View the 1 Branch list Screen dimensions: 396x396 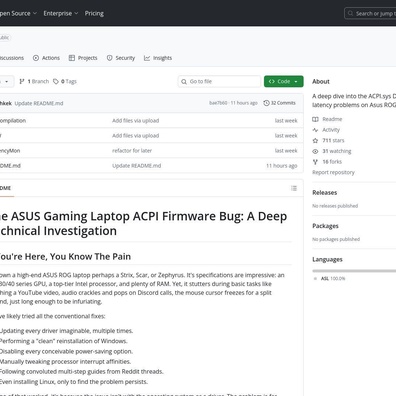pos(34,81)
